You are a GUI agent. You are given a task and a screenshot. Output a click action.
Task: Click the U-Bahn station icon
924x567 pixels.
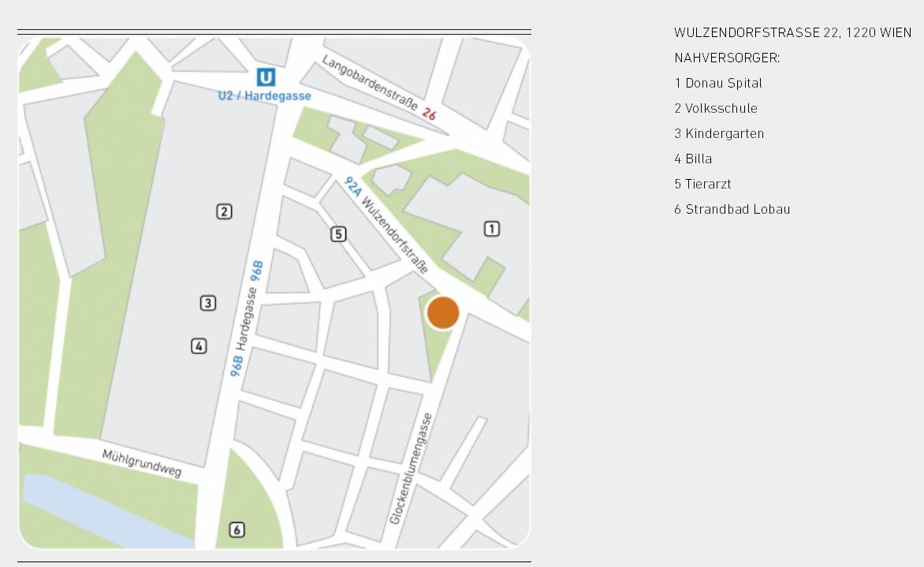(266, 77)
